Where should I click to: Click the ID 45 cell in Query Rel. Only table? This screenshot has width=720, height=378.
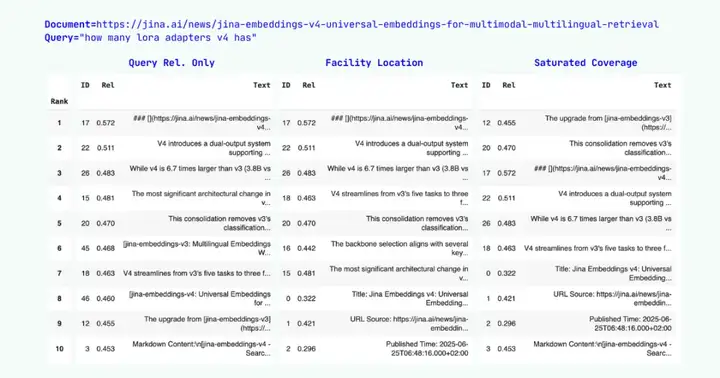(85, 248)
